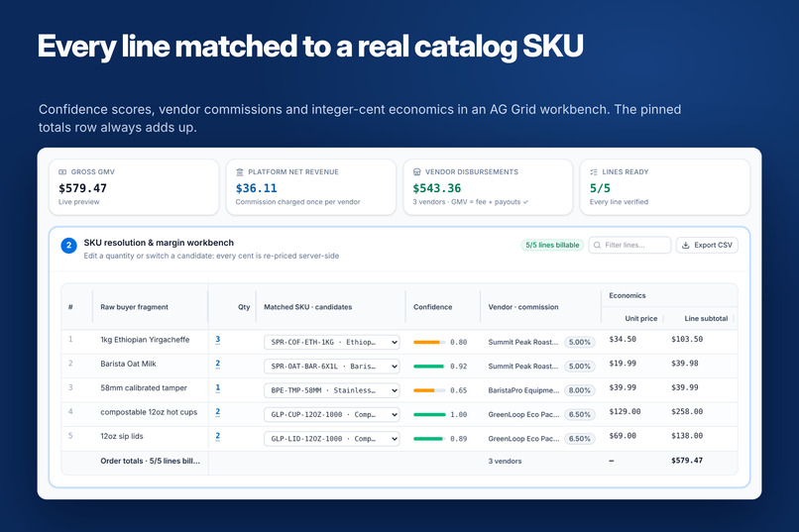Screen dimensions: 799x532
Task: Sort by Vendor commission column header
Action: (523, 307)
